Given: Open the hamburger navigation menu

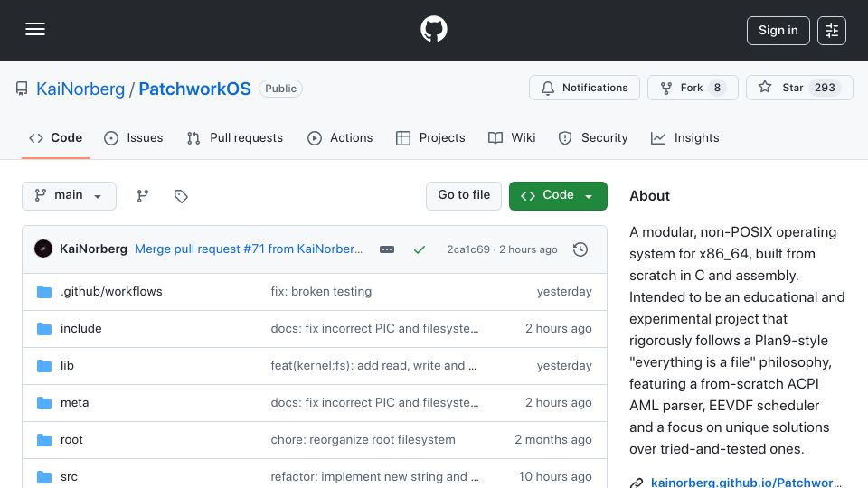Looking at the screenshot, I should (35, 29).
